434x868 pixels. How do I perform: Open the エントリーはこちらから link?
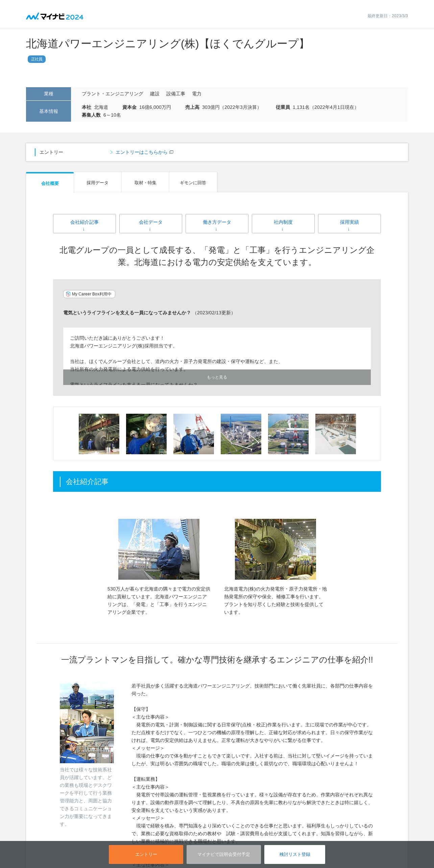point(142,152)
